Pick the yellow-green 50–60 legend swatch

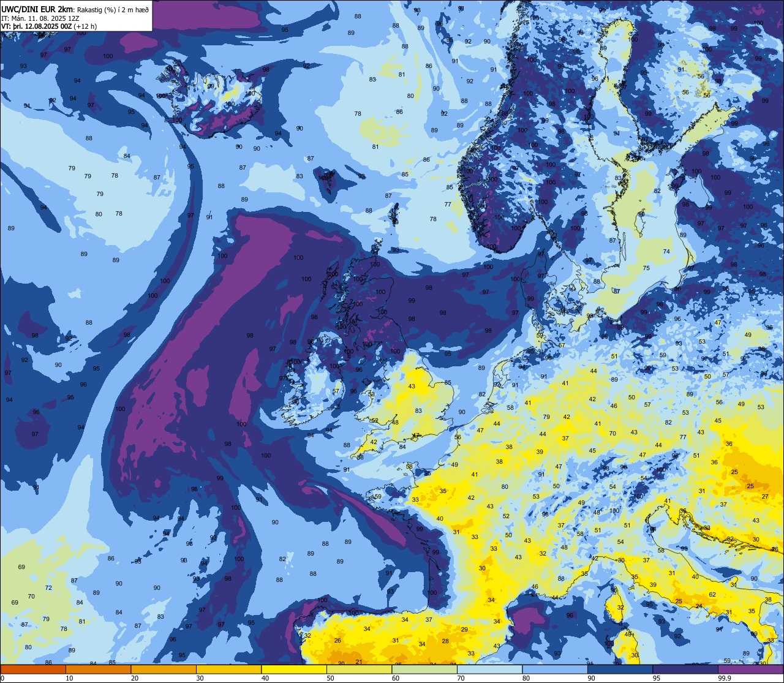click(x=359, y=670)
